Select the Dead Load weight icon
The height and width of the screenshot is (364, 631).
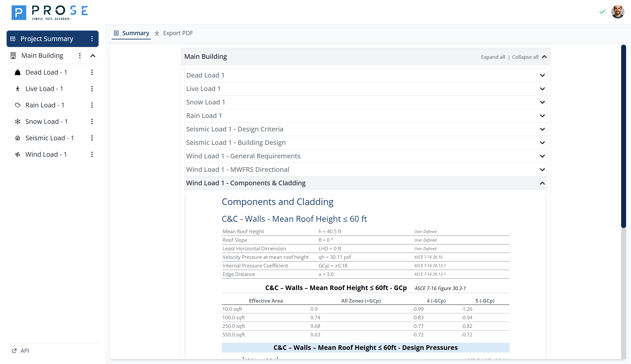(x=17, y=72)
